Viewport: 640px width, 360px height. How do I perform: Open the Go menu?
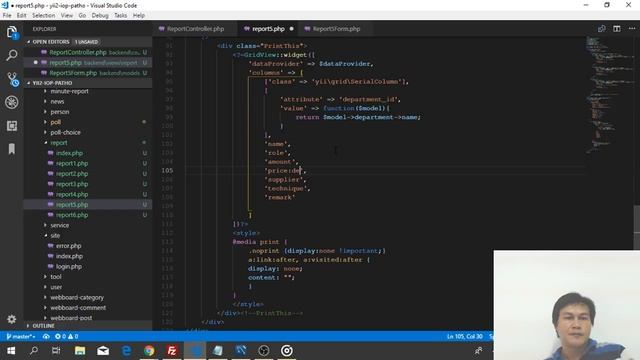tap(82, 16)
